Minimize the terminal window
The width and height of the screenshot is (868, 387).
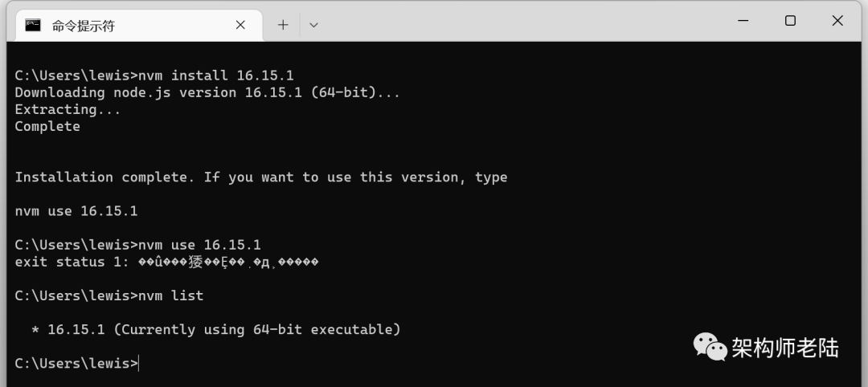(743, 21)
